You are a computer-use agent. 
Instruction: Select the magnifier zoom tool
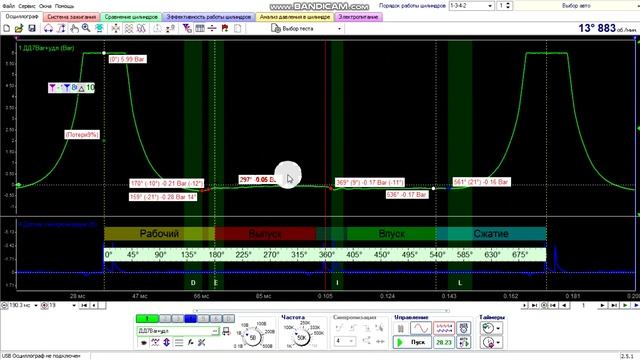tap(86, 28)
